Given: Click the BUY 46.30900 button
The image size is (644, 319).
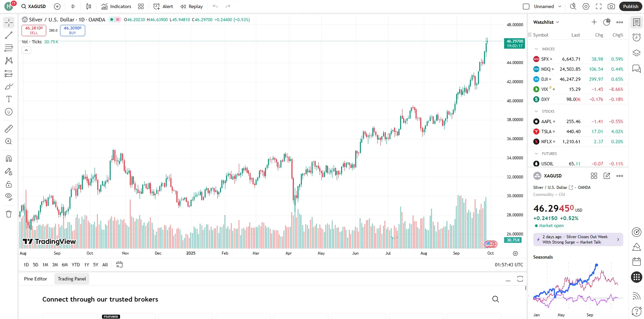Looking at the screenshot, I should pos(72,30).
